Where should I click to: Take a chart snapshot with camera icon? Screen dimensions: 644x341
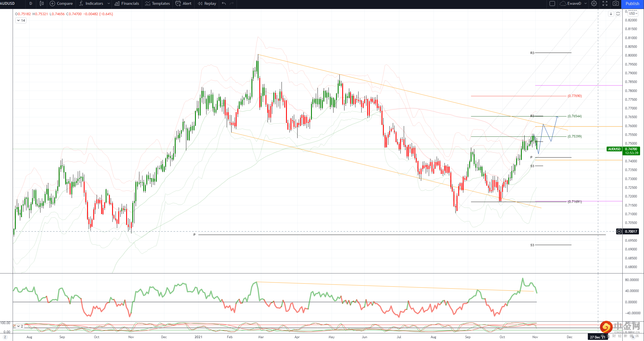pyautogui.click(x=616, y=3)
